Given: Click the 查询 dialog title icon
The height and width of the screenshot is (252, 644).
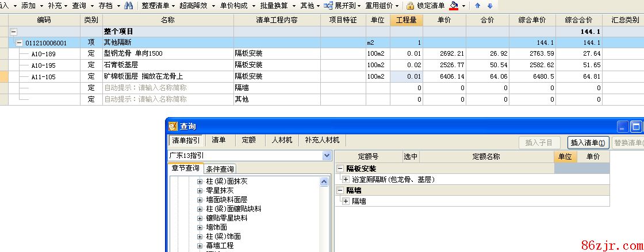Looking at the screenshot, I should pos(173,126).
